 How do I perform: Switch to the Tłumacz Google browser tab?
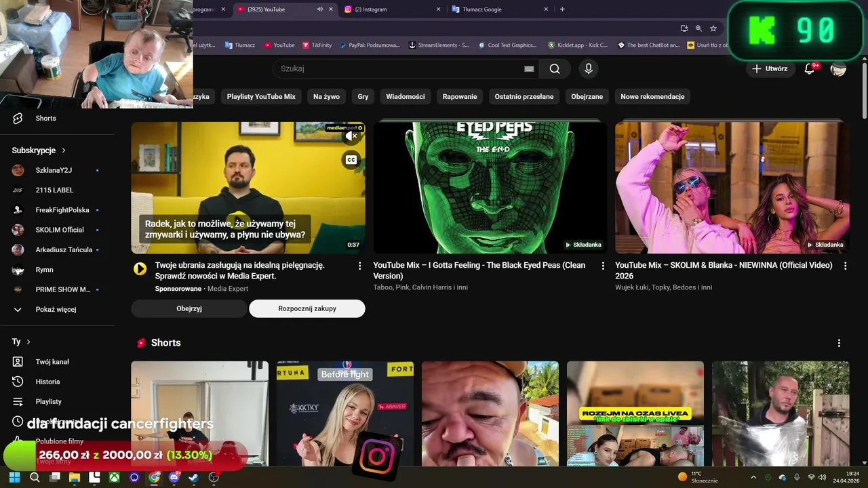coord(500,9)
